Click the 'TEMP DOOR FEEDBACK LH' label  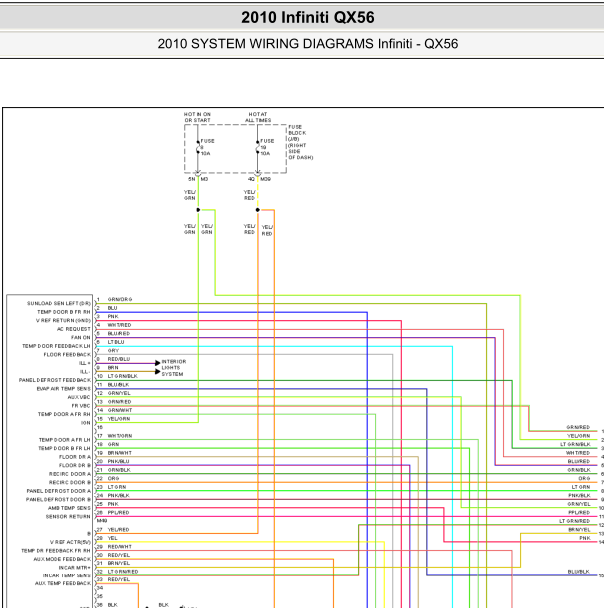[56, 346]
